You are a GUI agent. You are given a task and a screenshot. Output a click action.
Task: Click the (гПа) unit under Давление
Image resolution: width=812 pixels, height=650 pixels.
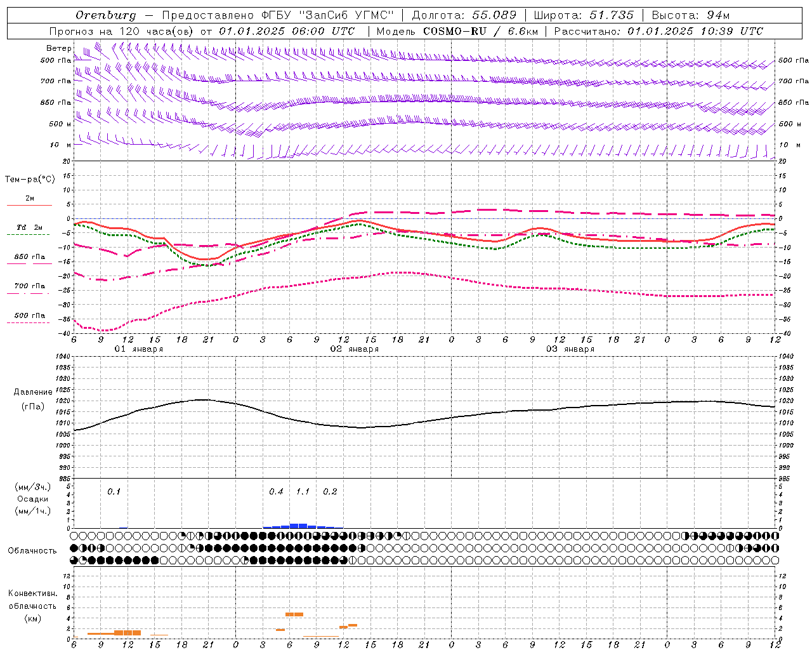[x=33, y=406]
